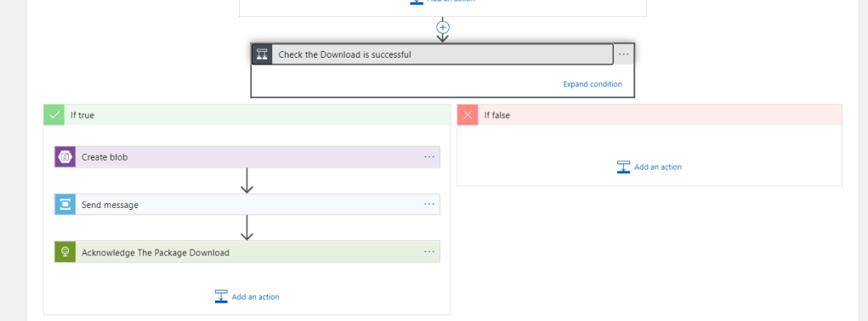Click the arrow between Send message and Acknowledge
The image size is (868, 321).
click(x=247, y=228)
